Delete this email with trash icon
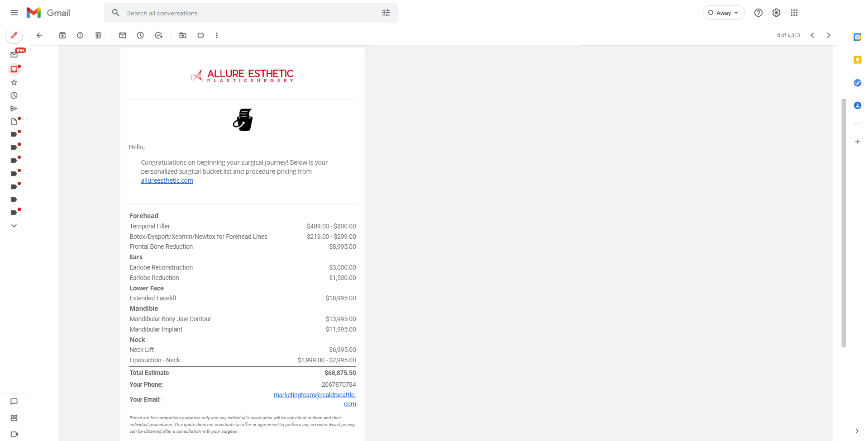The width and height of the screenshot is (868, 441). [x=98, y=35]
